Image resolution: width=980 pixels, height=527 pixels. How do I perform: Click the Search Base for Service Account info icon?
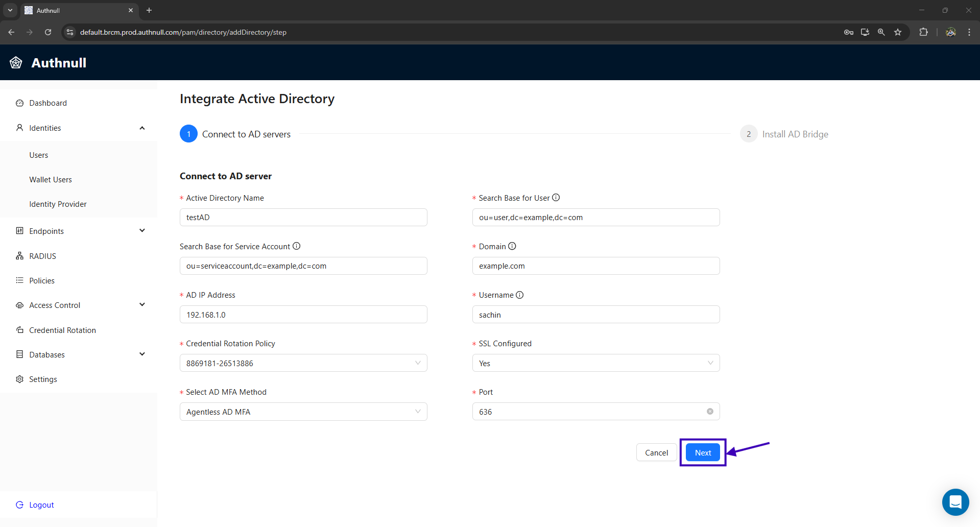pos(296,246)
